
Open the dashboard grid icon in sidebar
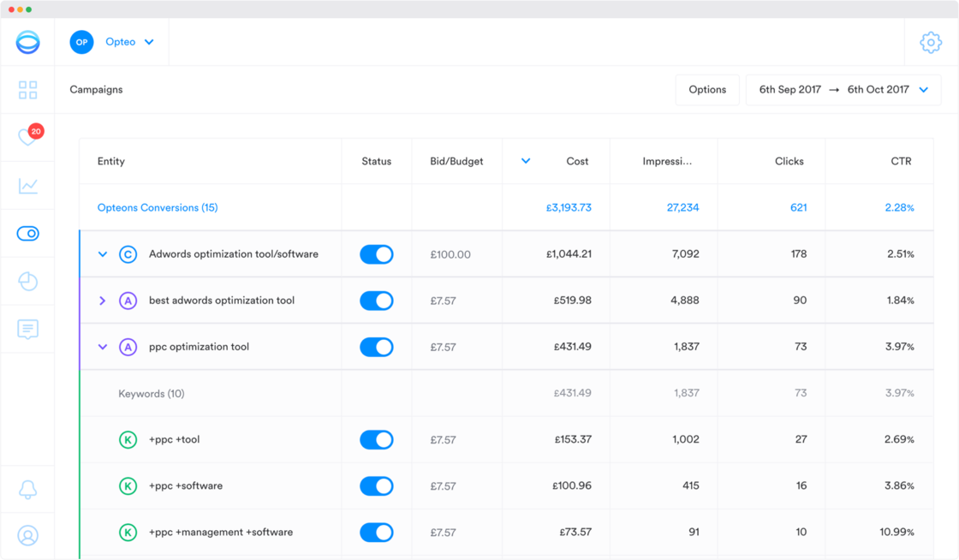point(27,89)
